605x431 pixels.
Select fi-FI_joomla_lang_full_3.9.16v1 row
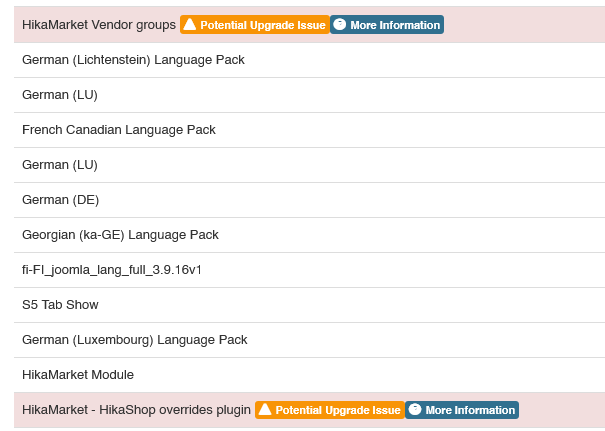pyautogui.click(x=309, y=270)
